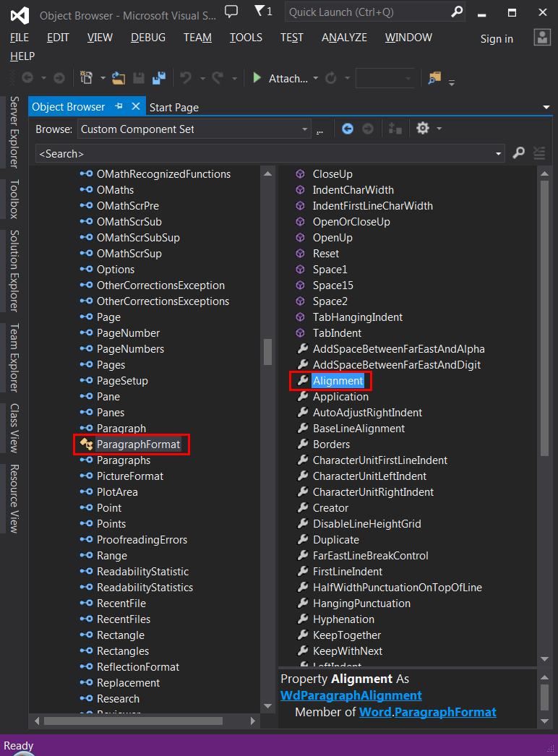
Task: Open the TOOLS menu
Action: [x=246, y=38]
